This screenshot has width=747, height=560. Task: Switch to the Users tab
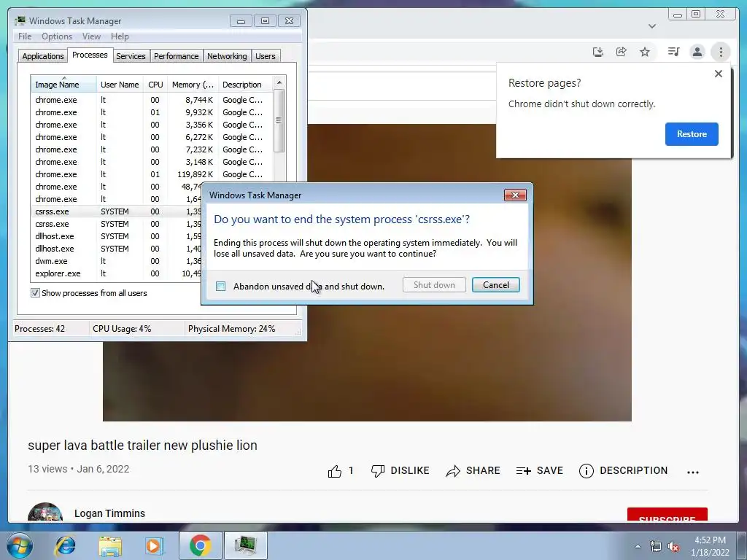[265, 56]
